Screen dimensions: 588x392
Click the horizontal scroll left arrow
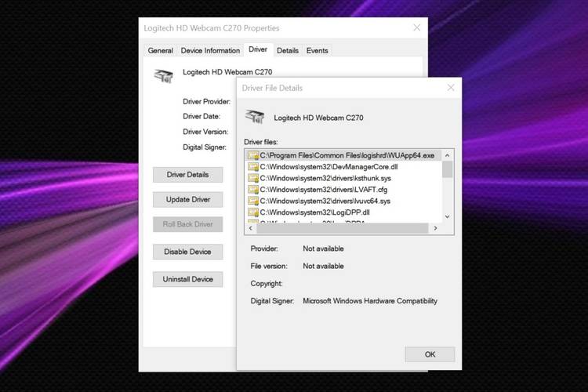[251, 228]
